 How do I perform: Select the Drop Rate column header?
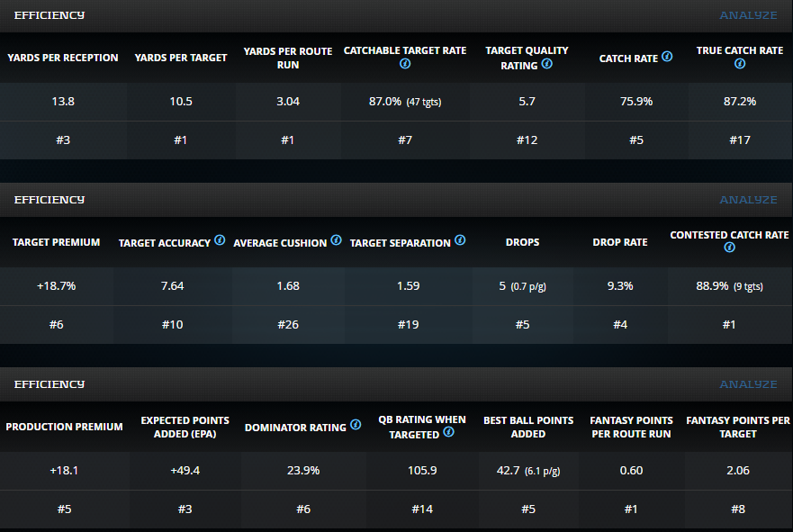pyautogui.click(x=621, y=243)
